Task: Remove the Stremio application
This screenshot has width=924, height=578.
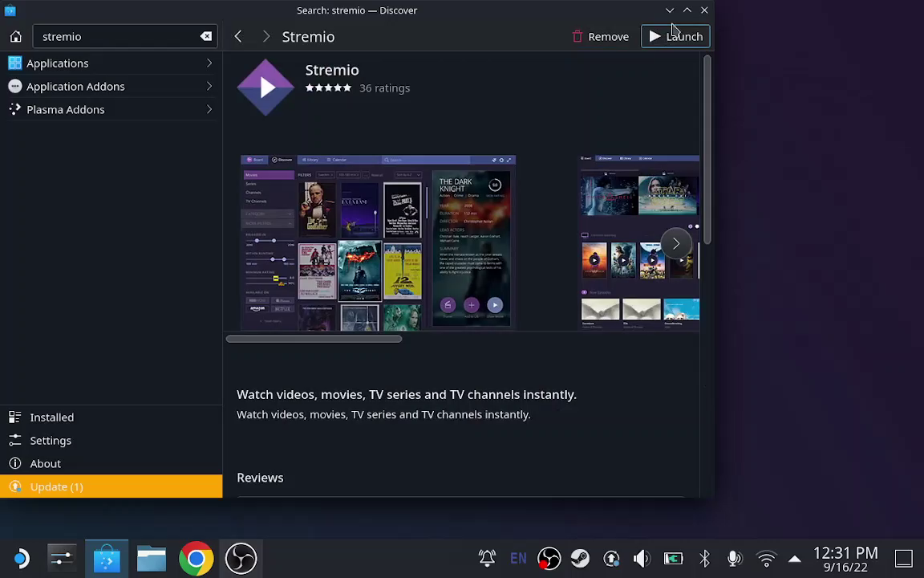Action: click(601, 37)
